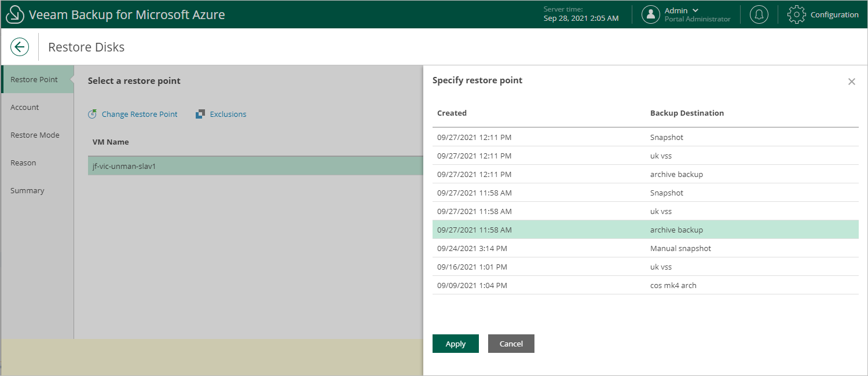Image resolution: width=868 pixels, height=376 pixels.
Task: Click the Portal Administrator role text
Action: (697, 19)
